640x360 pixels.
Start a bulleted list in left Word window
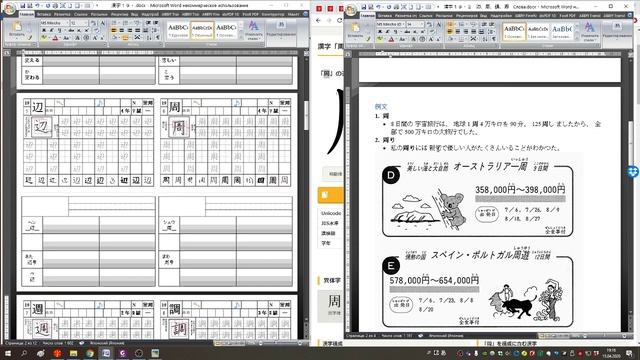point(113,23)
